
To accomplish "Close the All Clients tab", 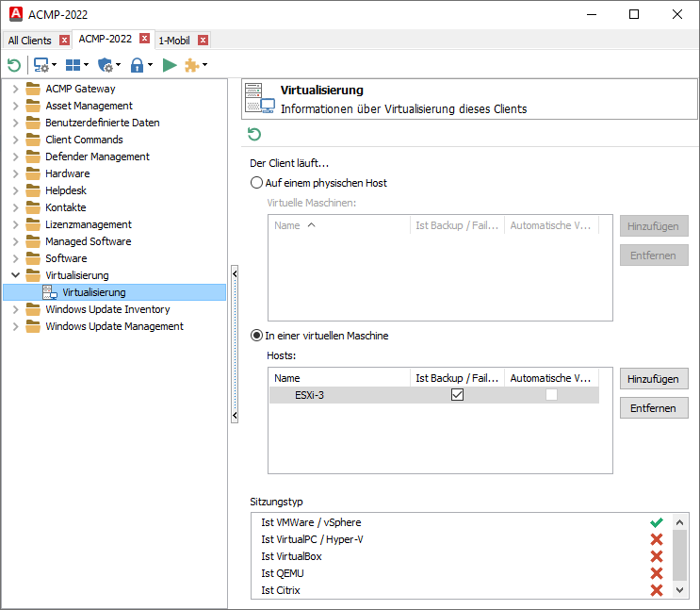I will [64, 41].
